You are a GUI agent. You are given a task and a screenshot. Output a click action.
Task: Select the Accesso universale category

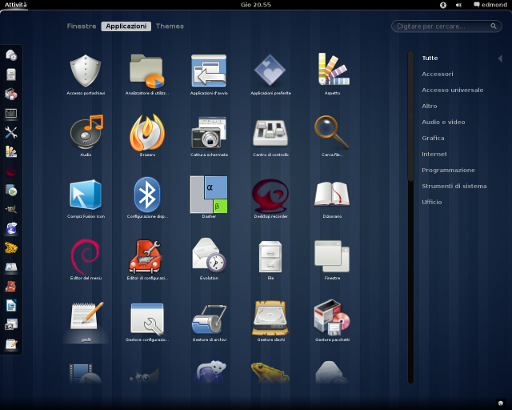(452, 90)
